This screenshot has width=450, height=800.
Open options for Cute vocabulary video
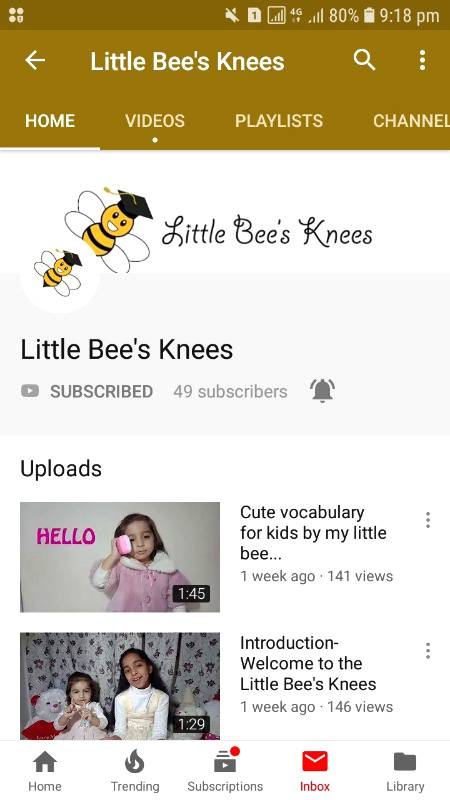pos(428,520)
